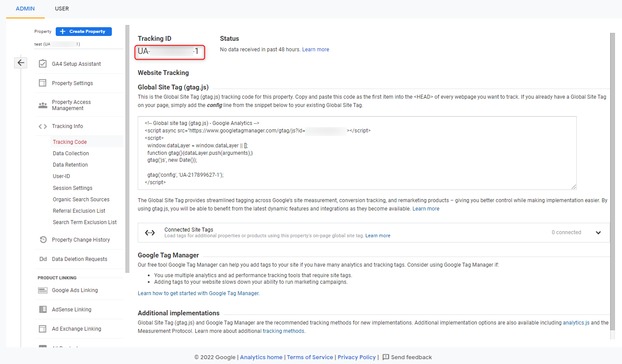This screenshot has width=622, height=364.
Task: Open GA4 Setup Assistant
Action: coord(76,64)
